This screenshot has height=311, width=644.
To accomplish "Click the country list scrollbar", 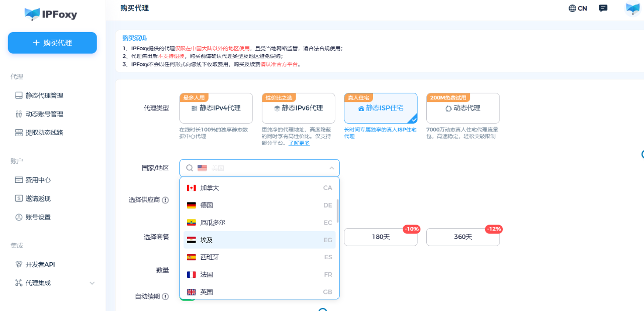I will pyautogui.click(x=338, y=211).
